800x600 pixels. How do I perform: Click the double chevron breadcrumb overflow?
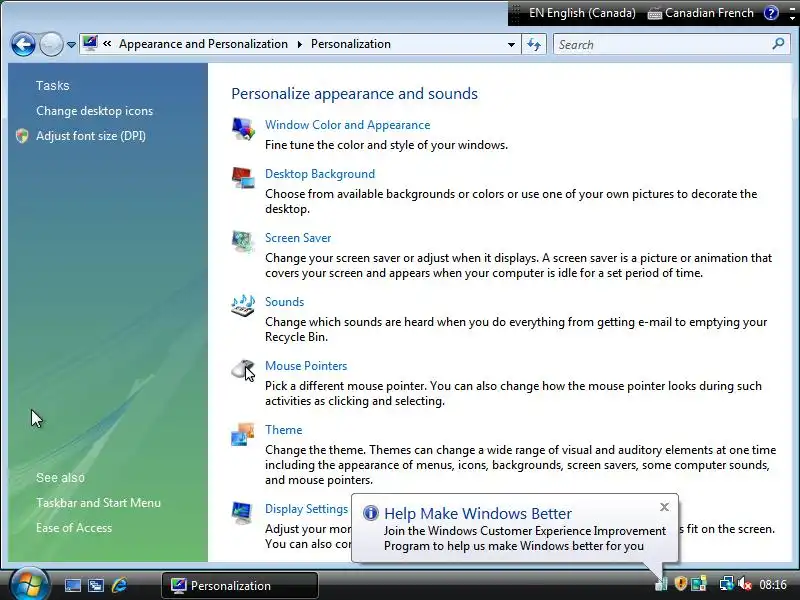click(x=107, y=44)
